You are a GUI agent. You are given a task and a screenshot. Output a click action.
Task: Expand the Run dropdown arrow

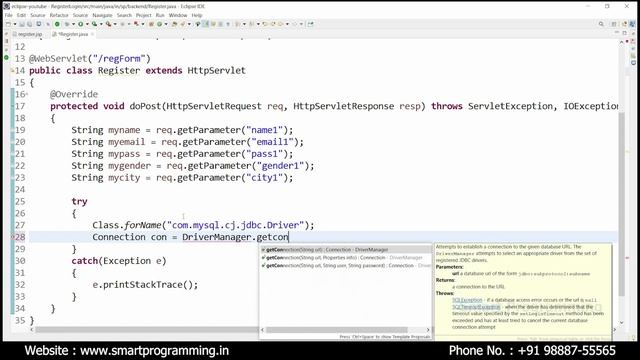(x=87, y=24)
